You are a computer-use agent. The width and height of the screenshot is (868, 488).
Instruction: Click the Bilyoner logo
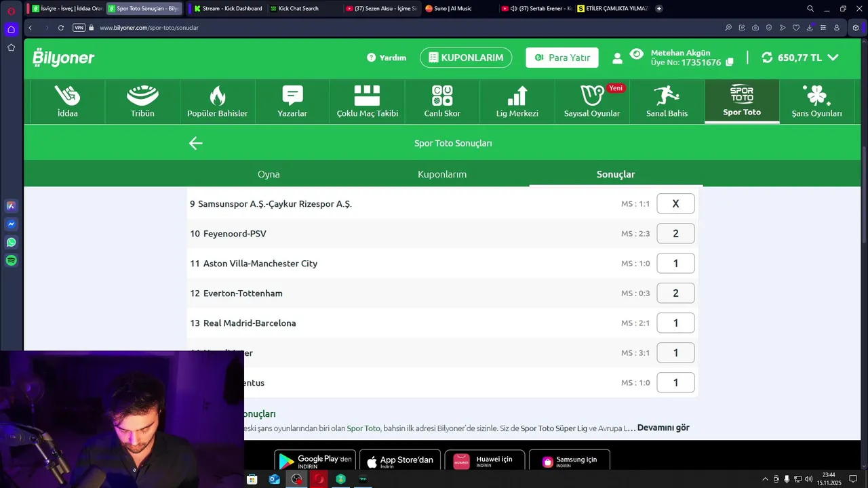[x=63, y=58]
